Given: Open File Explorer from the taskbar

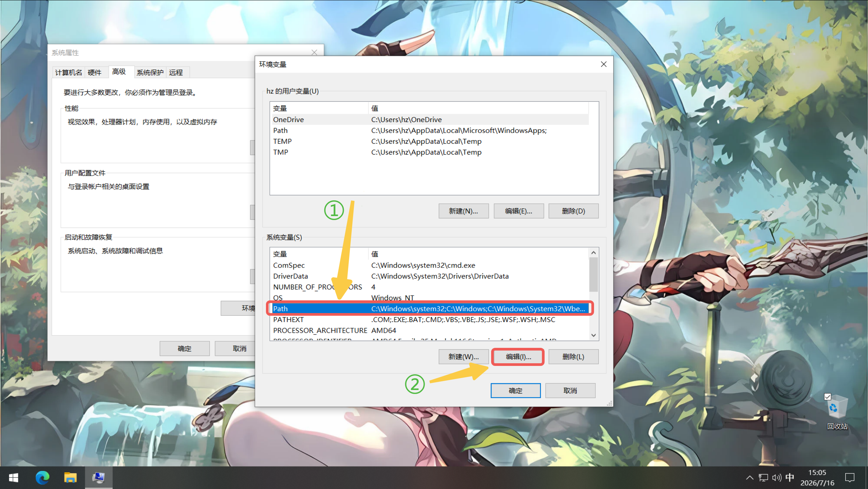Looking at the screenshot, I should click(70, 478).
